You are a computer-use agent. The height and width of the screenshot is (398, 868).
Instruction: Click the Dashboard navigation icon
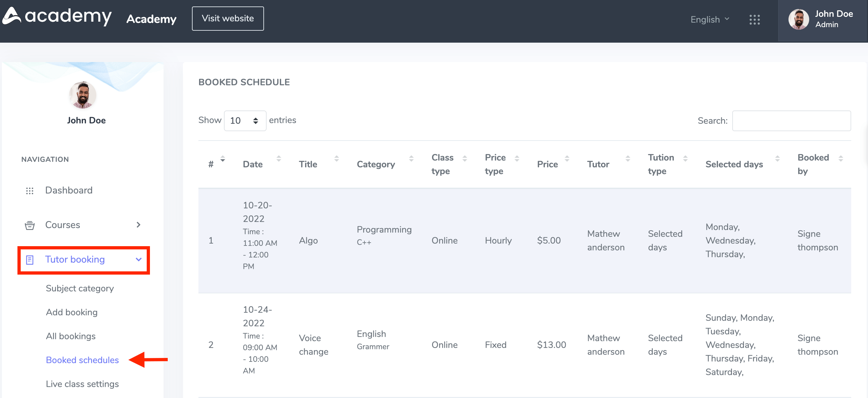[x=29, y=190]
